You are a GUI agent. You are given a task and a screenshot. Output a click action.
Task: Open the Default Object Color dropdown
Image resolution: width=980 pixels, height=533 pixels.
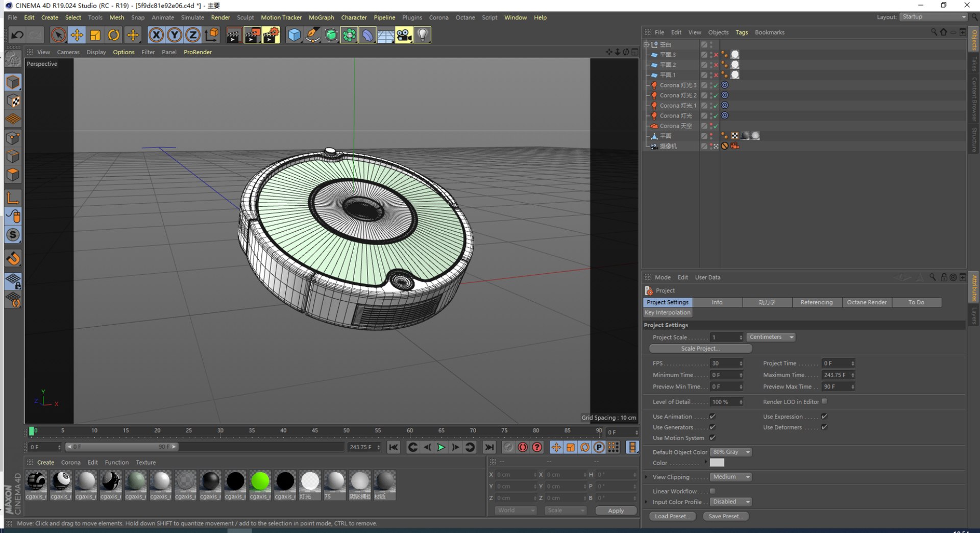(x=731, y=452)
